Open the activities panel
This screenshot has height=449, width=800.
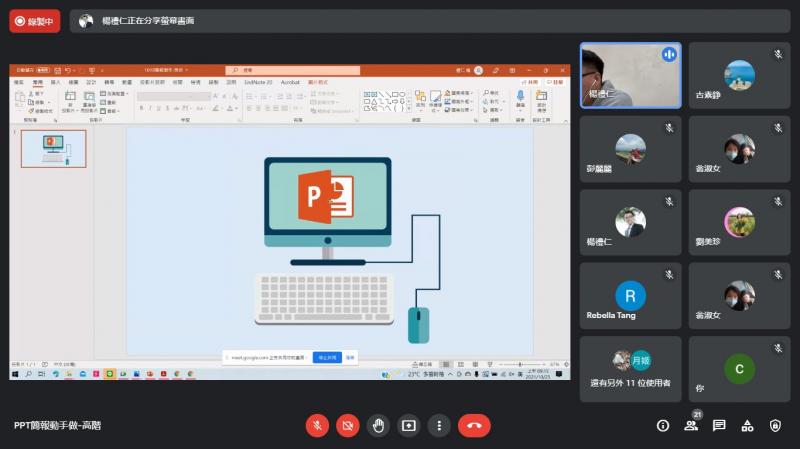coord(747,425)
